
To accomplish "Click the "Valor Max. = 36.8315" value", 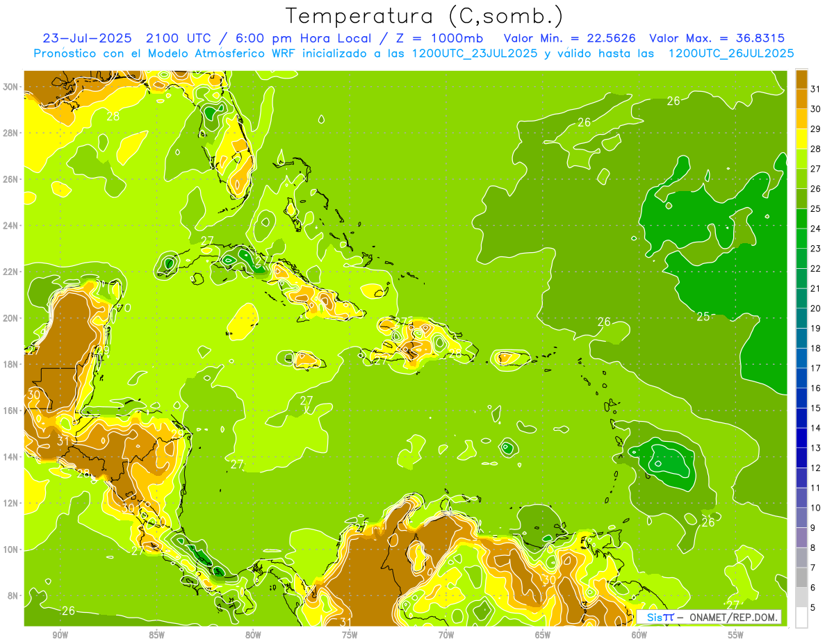I will [x=717, y=38].
